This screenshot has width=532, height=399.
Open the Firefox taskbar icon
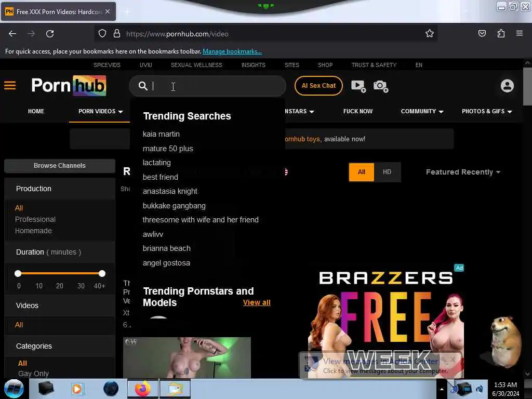(143, 389)
